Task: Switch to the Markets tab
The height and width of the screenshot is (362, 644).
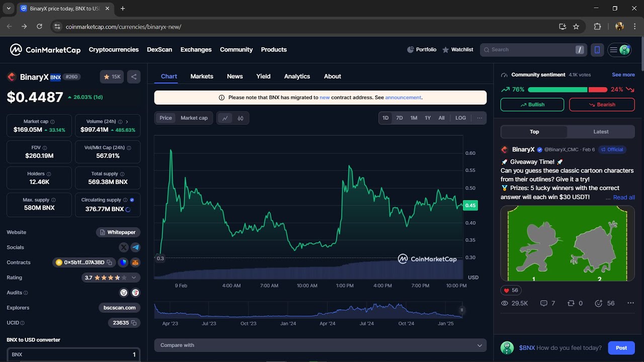Action: tap(202, 76)
